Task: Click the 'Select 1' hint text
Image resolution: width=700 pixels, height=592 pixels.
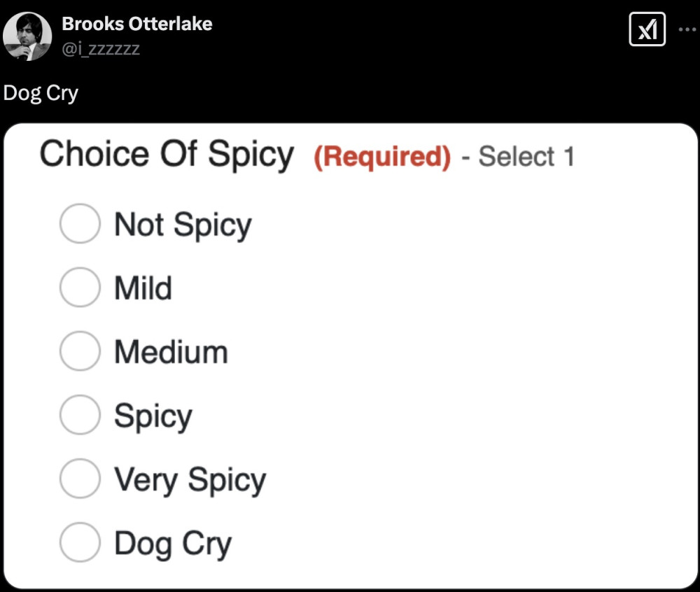Action: click(x=526, y=157)
